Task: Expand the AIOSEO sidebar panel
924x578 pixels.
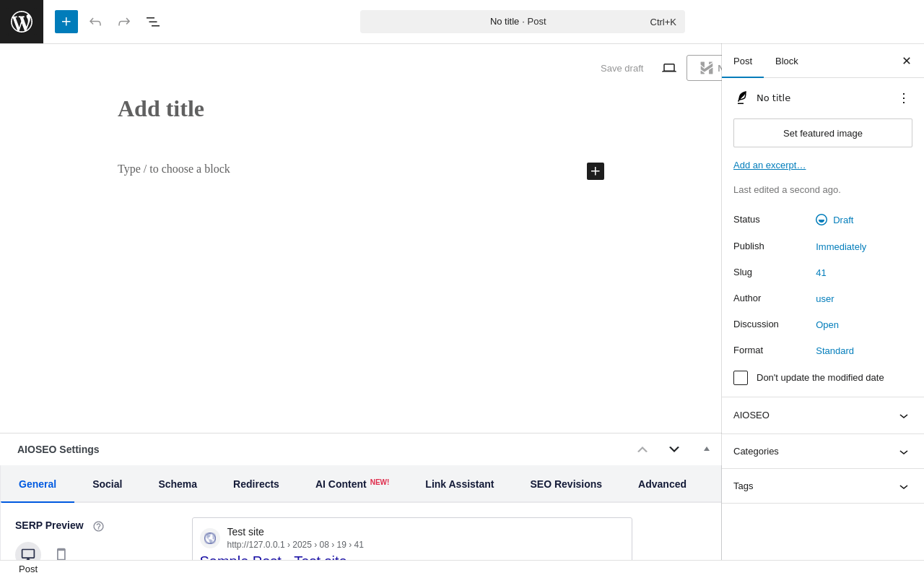Action: (x=823, y=415)
